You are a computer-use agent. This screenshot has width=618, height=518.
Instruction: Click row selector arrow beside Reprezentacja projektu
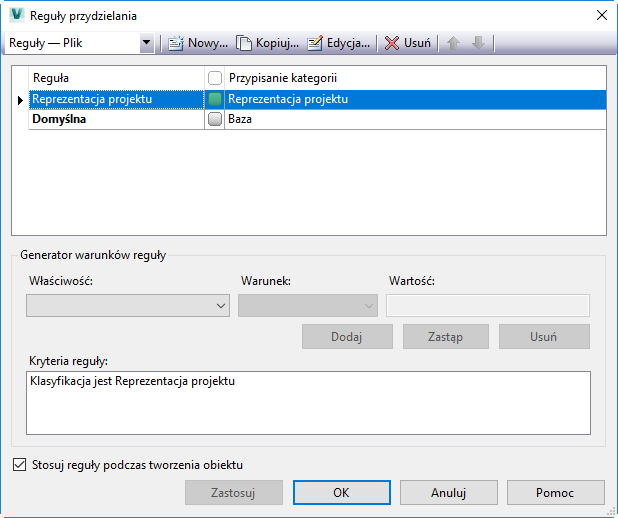[20, 99]
